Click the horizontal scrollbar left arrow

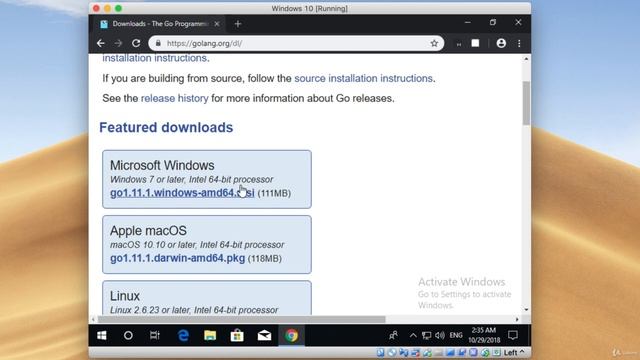pos(93,319)
